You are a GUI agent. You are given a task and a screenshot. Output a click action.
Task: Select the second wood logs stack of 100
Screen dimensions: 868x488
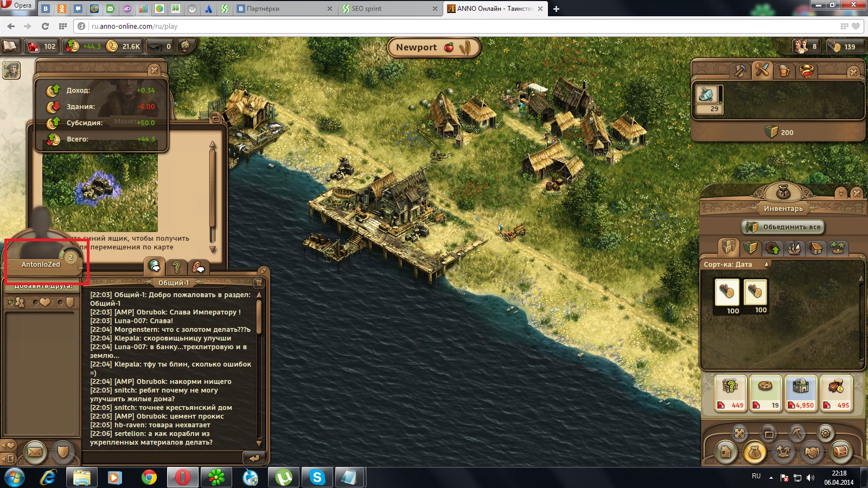(755, 297)
